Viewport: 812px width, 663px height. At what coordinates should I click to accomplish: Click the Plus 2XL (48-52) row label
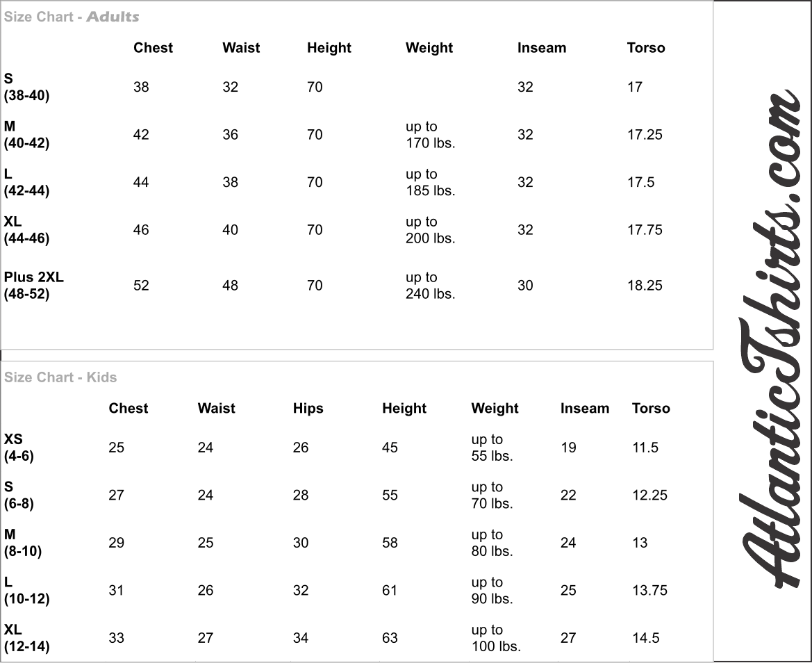pyautogui.click(x=33, y=286)
